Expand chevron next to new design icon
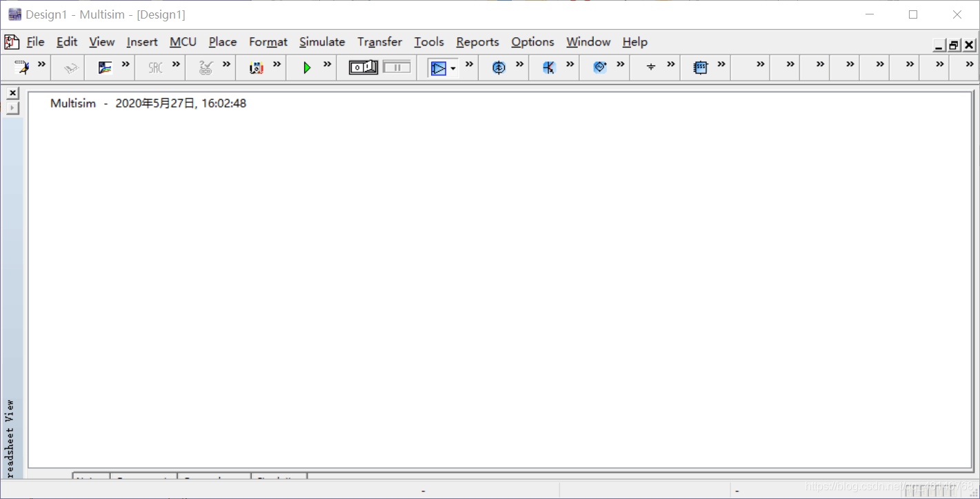 tap(41, 64)
